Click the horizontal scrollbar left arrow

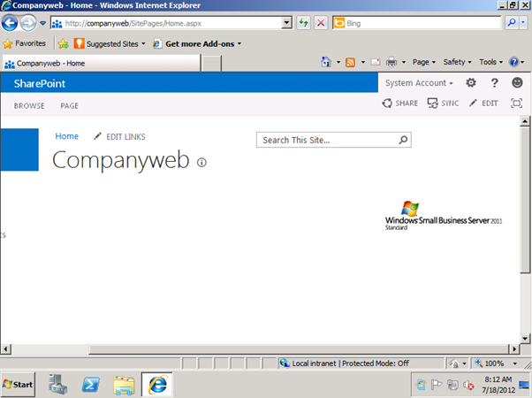[x=6, y=349]
